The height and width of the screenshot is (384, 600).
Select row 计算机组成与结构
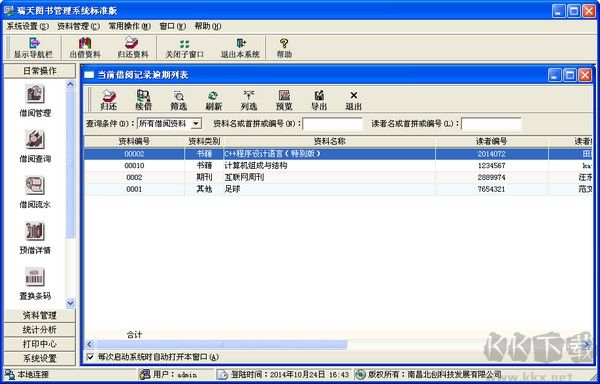point(338,166)
